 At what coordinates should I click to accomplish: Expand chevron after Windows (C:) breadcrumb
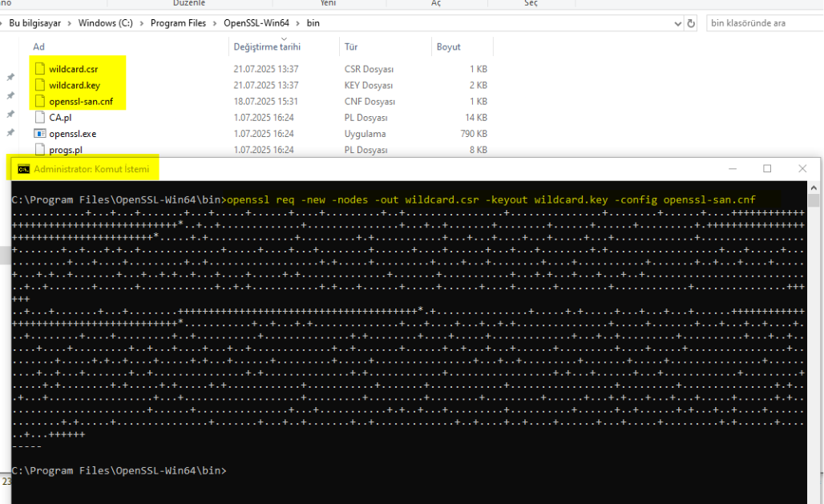pyautogui.click(x=141, y=24)
